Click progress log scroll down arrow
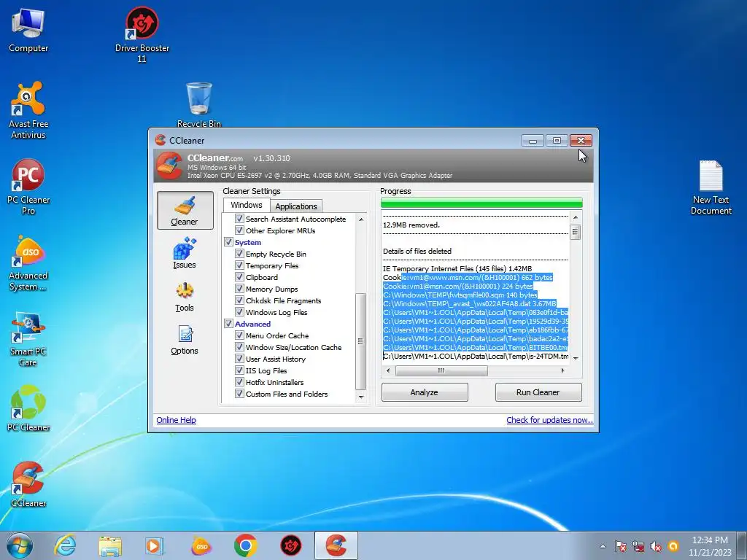 click(576, 358)
